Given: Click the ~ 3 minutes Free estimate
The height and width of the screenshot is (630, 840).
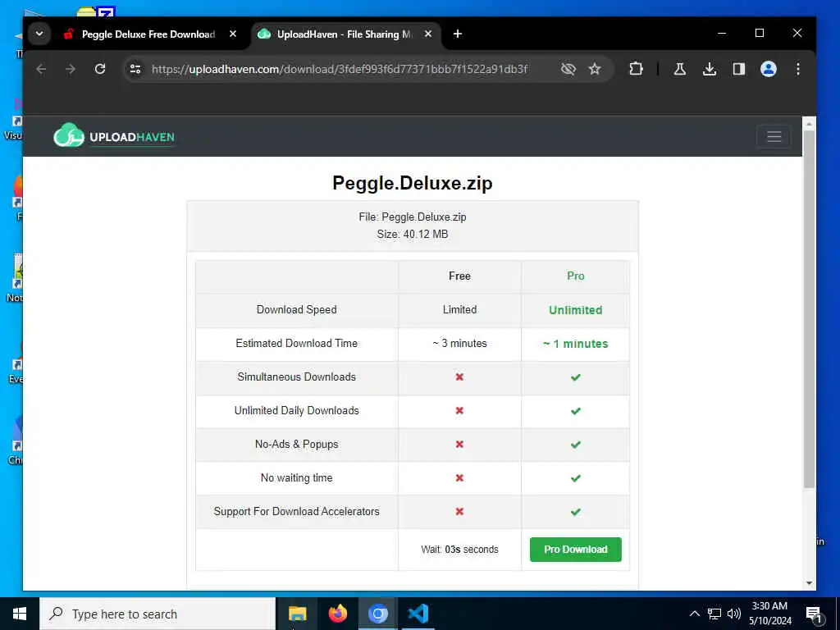Looking at the screenshot, I should coord(459,344).
